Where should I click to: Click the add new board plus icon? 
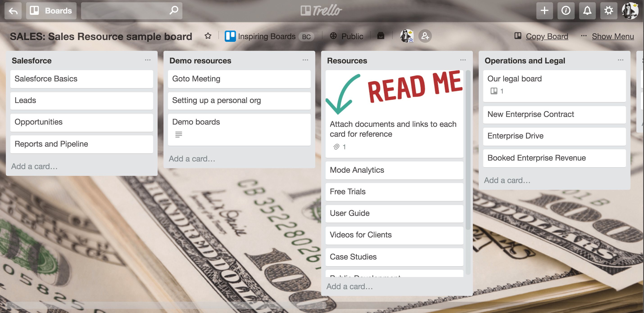[544, 11]
